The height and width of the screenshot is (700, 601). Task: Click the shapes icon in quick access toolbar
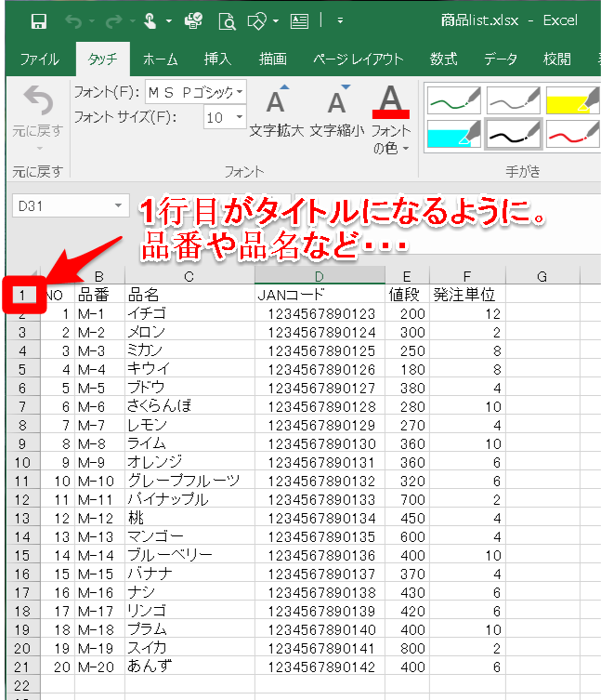point(257,21)
